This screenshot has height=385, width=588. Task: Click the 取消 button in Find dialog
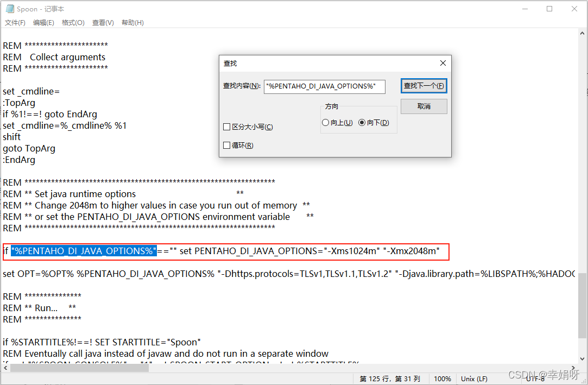pos(423,106)
